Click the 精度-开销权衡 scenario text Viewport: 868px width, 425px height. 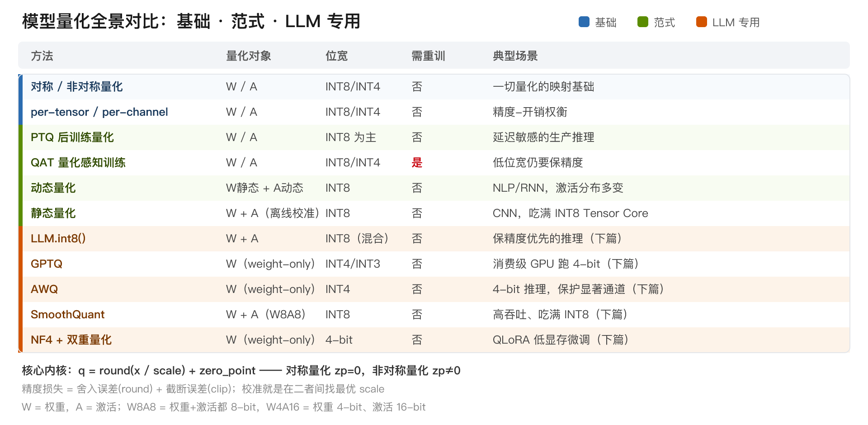(x=530, y=112)
